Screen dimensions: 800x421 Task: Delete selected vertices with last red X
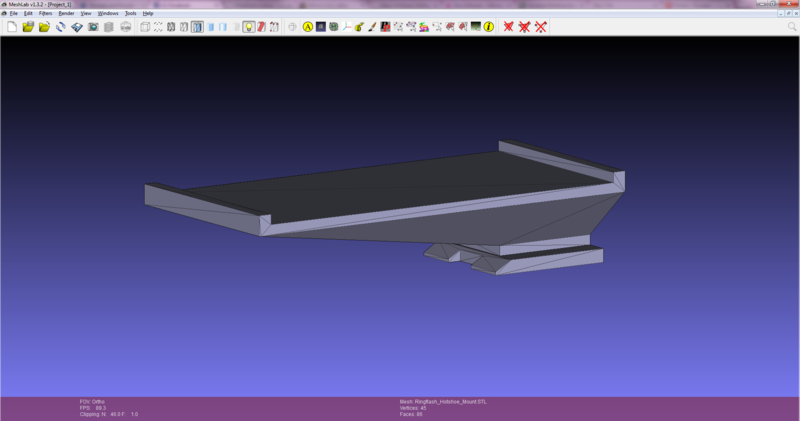pyautogui.click(x=541, y=27)
